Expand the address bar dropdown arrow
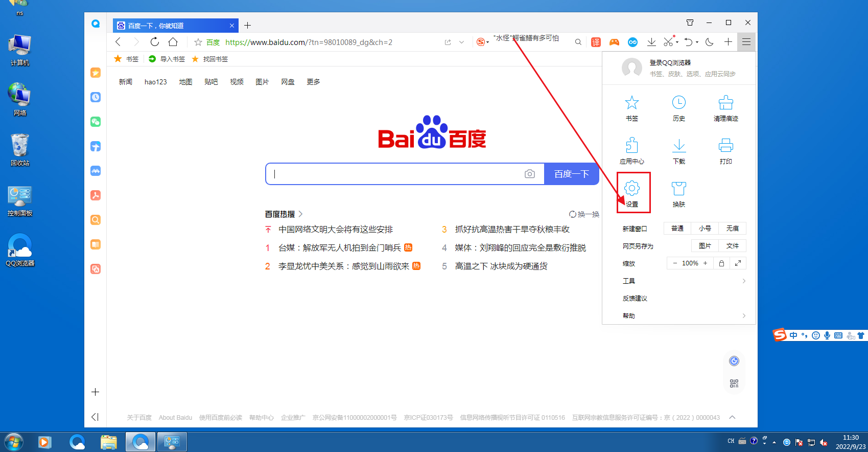 tap(461, 42)
